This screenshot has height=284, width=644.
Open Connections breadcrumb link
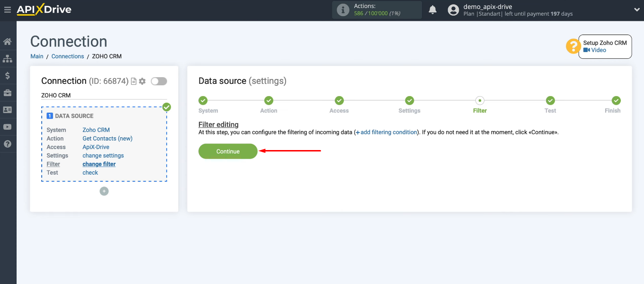coord(67,56)
